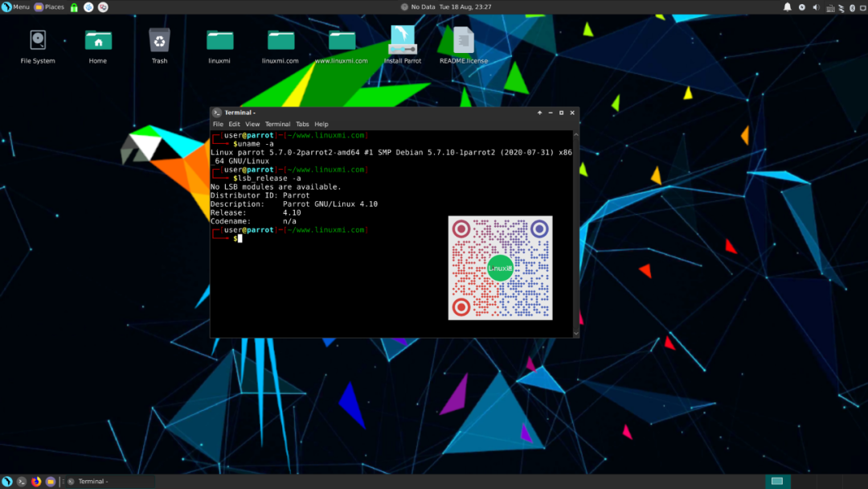Launch Firefox from the bottom panel
The height and width of the screenshot is (489, 868).
point(36,481)
